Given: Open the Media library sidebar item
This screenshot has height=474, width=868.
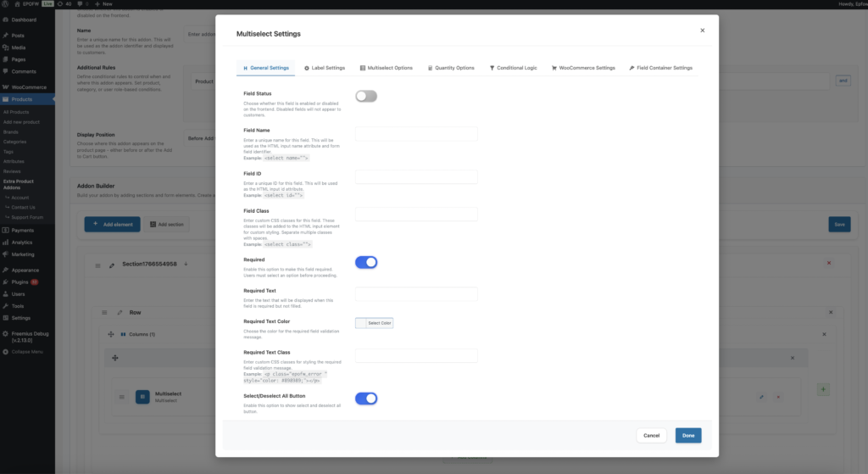Looking at the screenshot, I should (x=19, y=47).
